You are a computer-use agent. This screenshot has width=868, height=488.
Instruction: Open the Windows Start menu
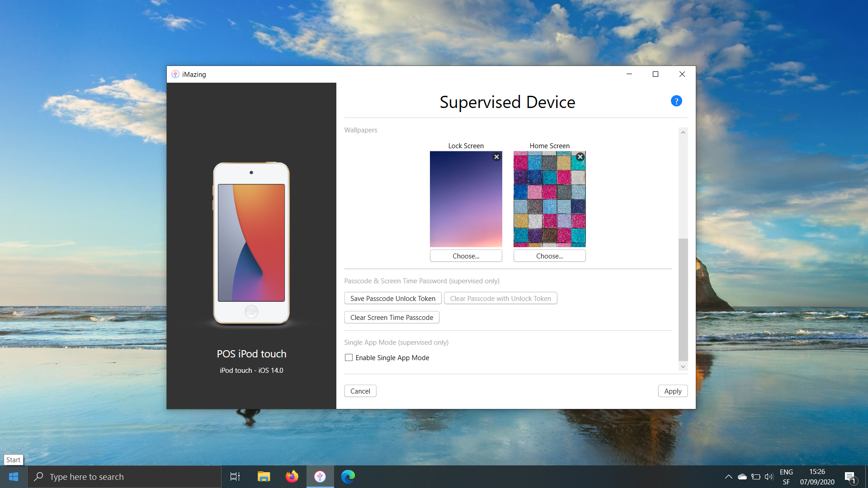point(14,477)
